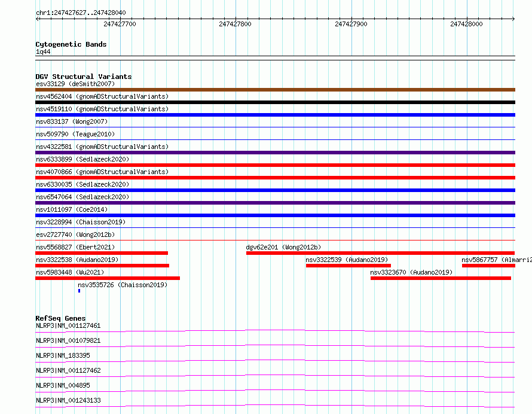Click the right arrowhead of the ruler
Screen dimensions: 532x414
(x=513, y=19)
